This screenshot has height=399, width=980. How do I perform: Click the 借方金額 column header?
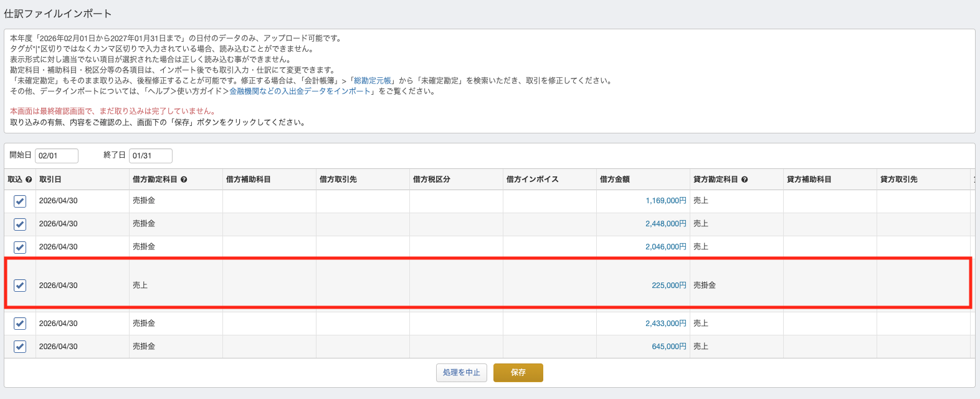click(614, 180)
